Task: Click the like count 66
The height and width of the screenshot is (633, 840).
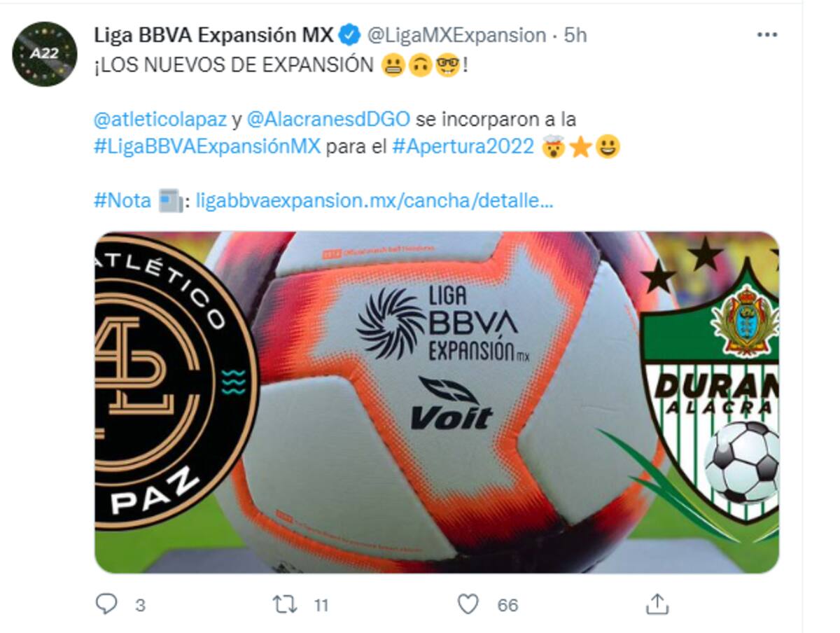Action: (x=507, y=605)
